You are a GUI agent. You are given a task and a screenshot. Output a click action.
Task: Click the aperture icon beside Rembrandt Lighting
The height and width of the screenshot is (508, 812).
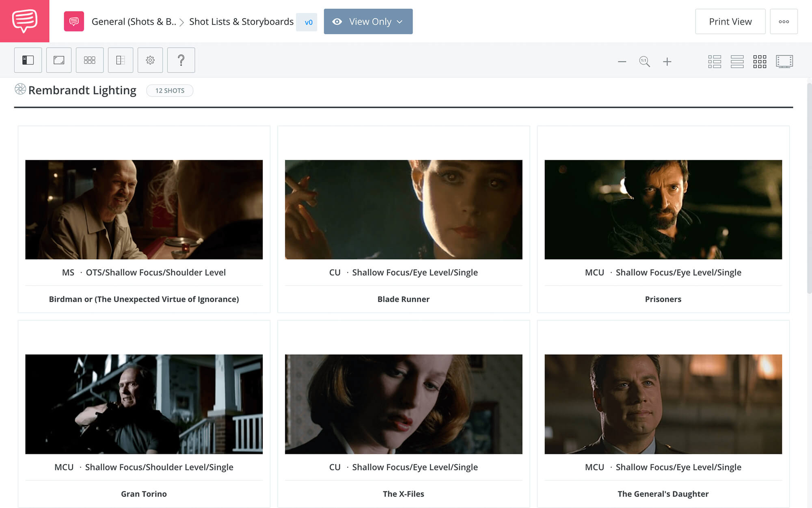(20, 89)
